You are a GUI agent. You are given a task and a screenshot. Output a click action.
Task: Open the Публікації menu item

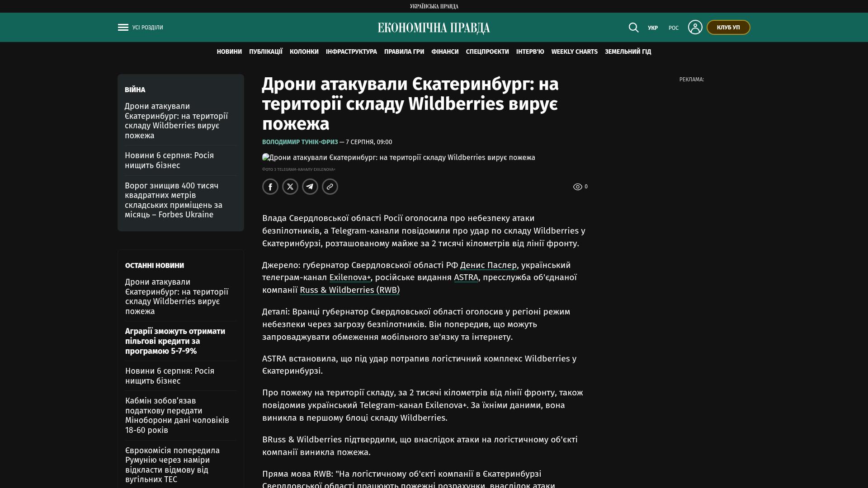(x=266, y=52)
